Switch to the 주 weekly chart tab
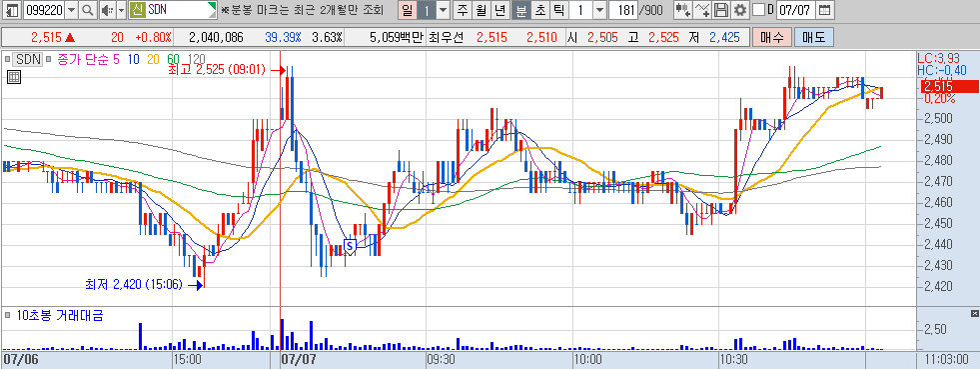This screenshot has height=369, width=980. (463, 10)
